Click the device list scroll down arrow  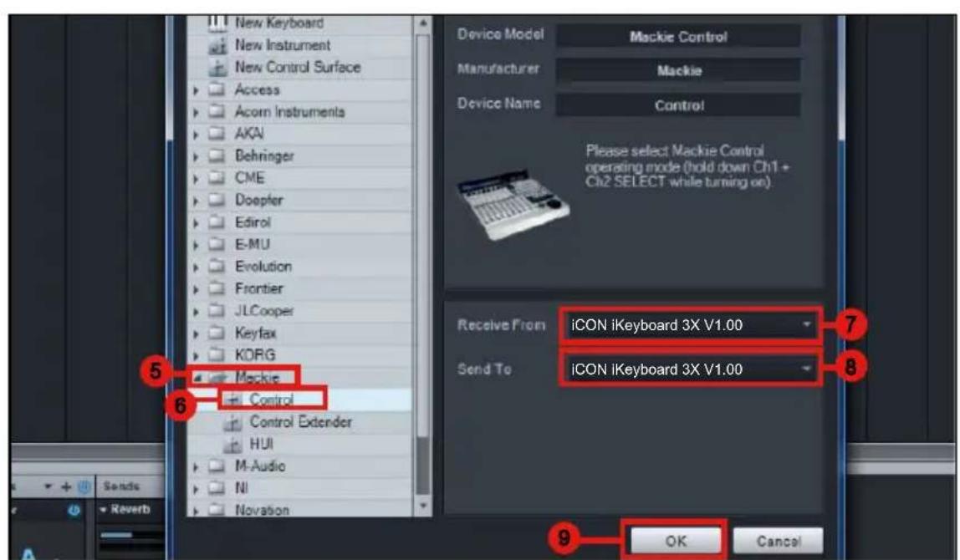pyautogui.click(x=423, y=507)
